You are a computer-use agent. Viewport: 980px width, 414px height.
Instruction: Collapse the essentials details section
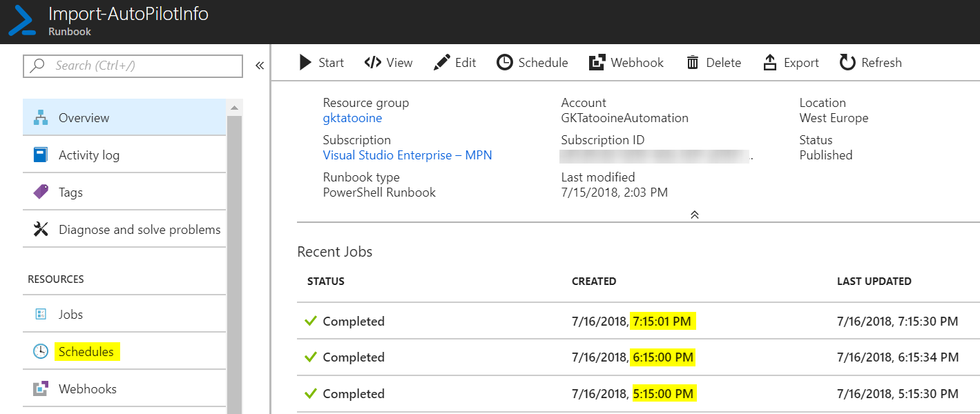coord(694,215)
